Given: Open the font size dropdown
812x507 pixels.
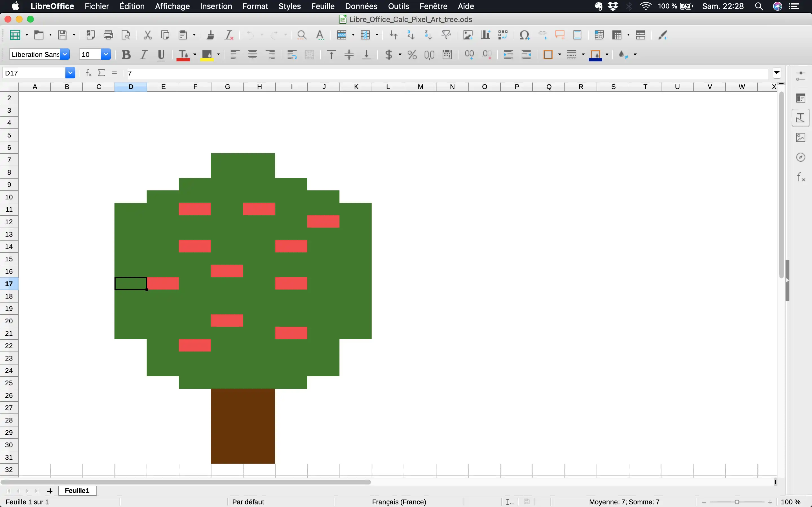Looking at the screenshot, I should [x=106, y=54].
